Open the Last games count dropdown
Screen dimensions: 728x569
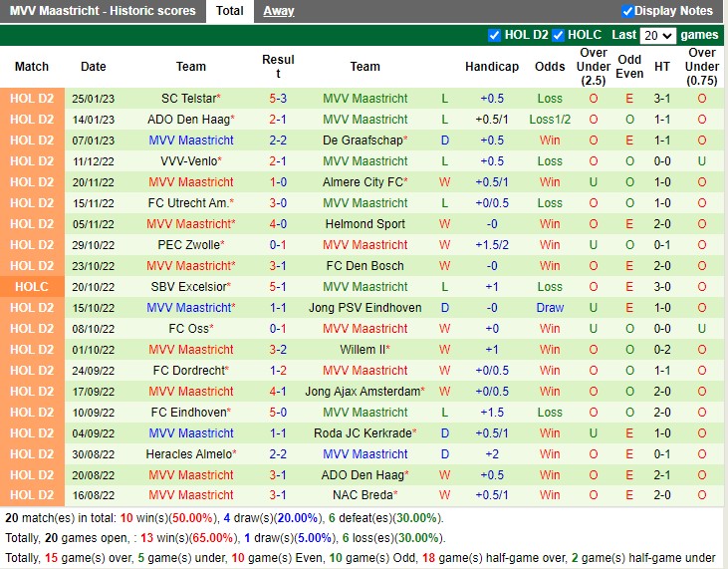pos(657,36)
